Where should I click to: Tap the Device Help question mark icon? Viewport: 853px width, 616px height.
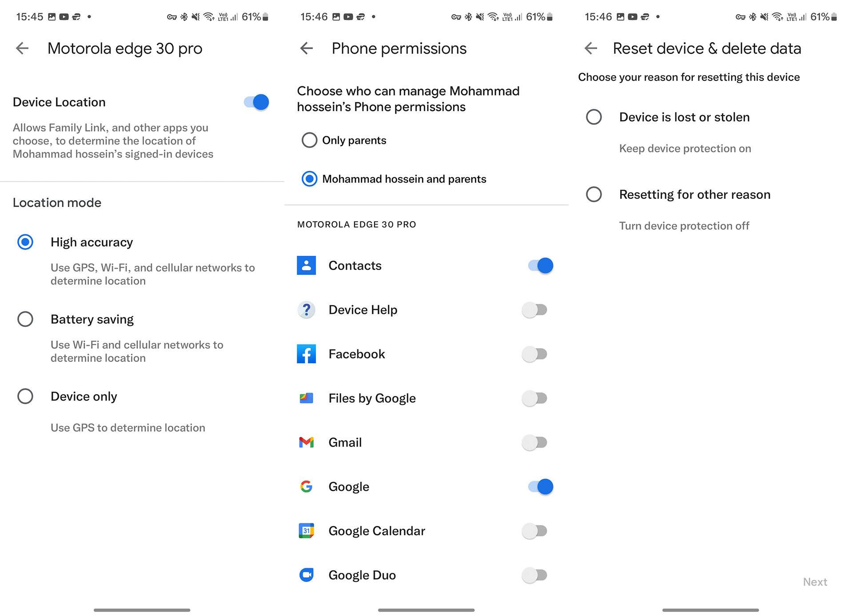[x=307, y=310]
